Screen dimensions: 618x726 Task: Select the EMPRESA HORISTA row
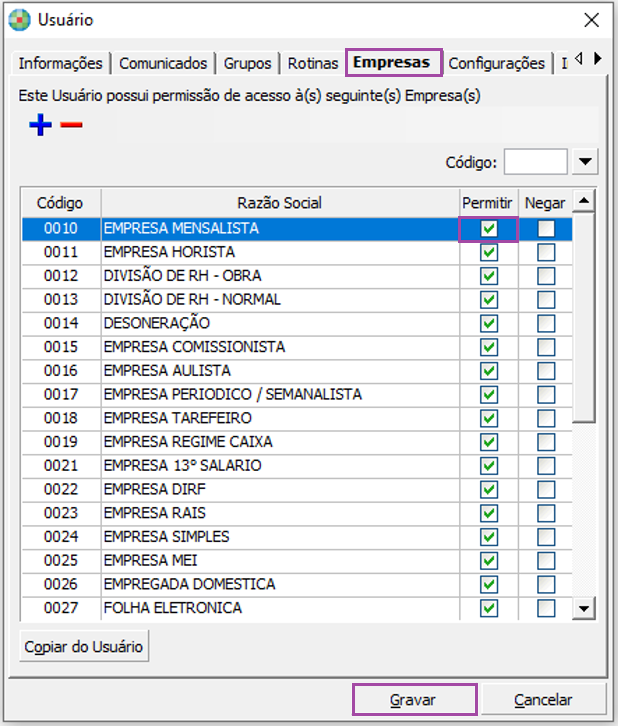297,252
